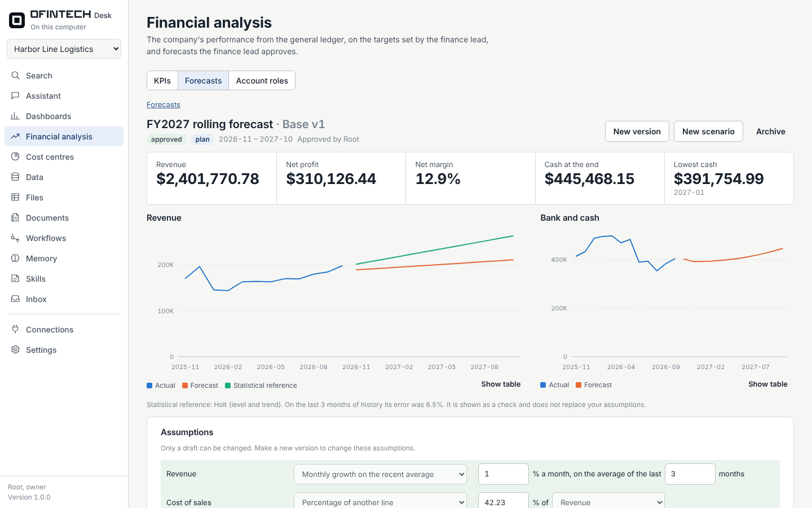The height and width of the screenshot is (508, 812).
Task: Open Documents via its page icon
Action: (x=15, y=218)
